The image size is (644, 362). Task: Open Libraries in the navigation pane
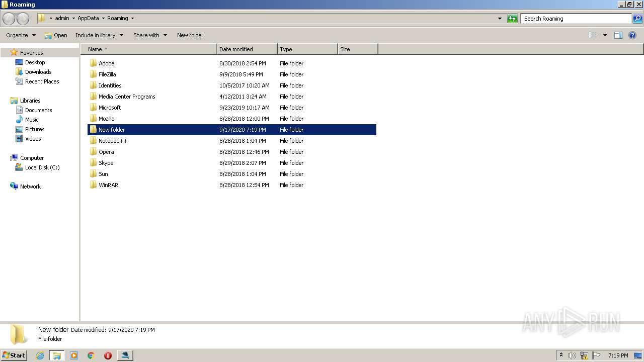click(30, 101)
